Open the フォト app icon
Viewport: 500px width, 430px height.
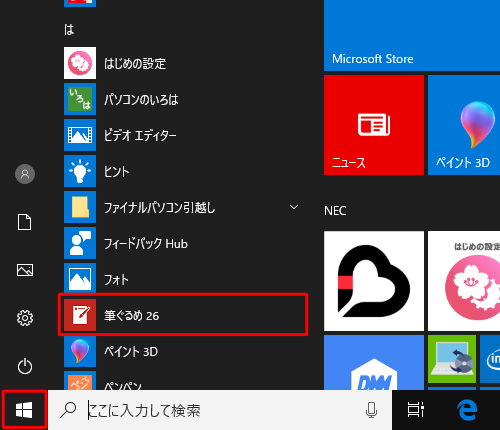[80, 279]
